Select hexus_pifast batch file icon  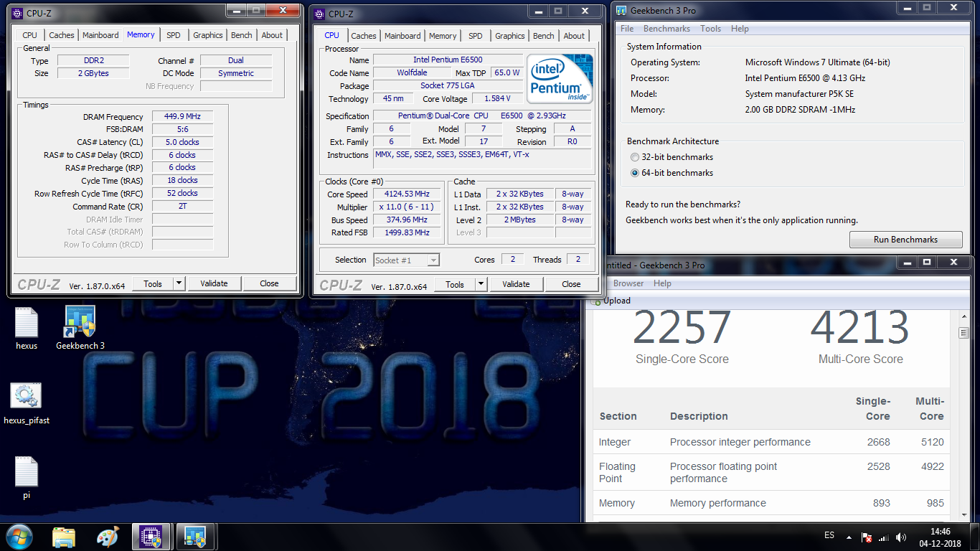27,404
